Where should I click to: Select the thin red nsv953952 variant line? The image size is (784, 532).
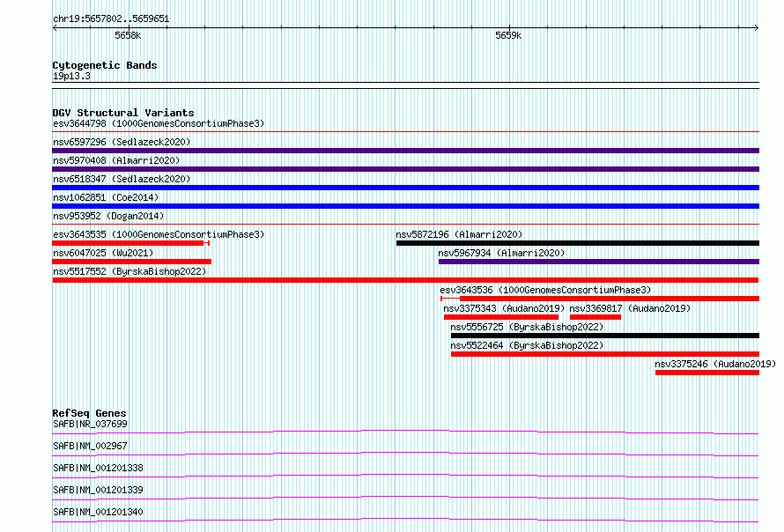click(x=405, y=225)
